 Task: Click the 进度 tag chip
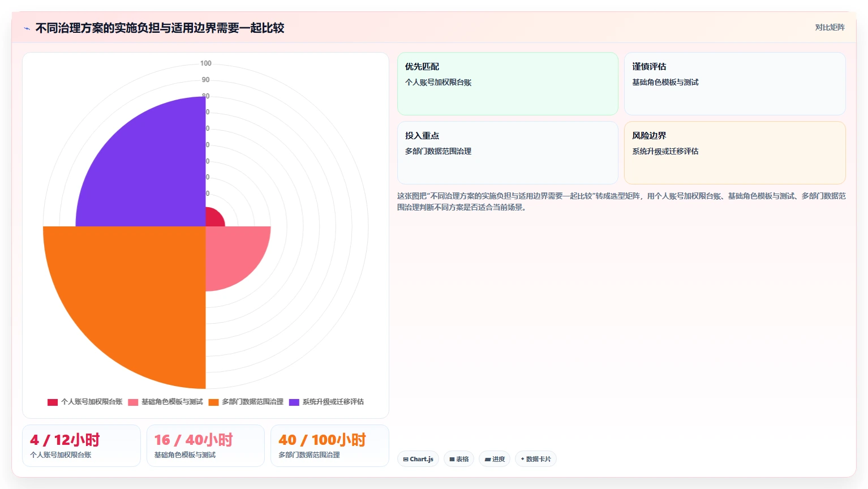tap(495, 459)
